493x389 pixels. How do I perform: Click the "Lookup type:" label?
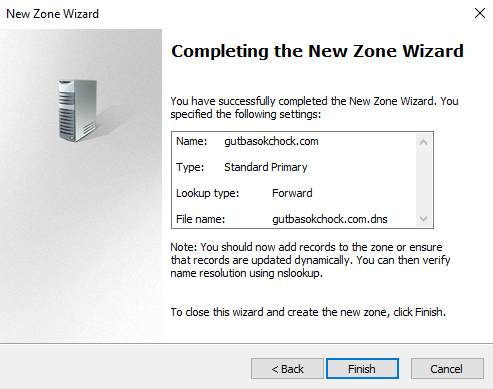(x=207, y=193)
